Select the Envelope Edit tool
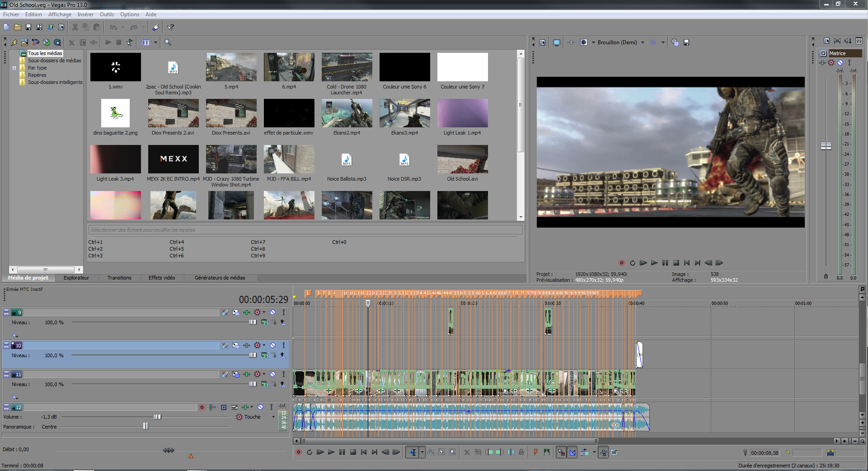The height and width of the screenshot is (471, 868). [431, 452]
